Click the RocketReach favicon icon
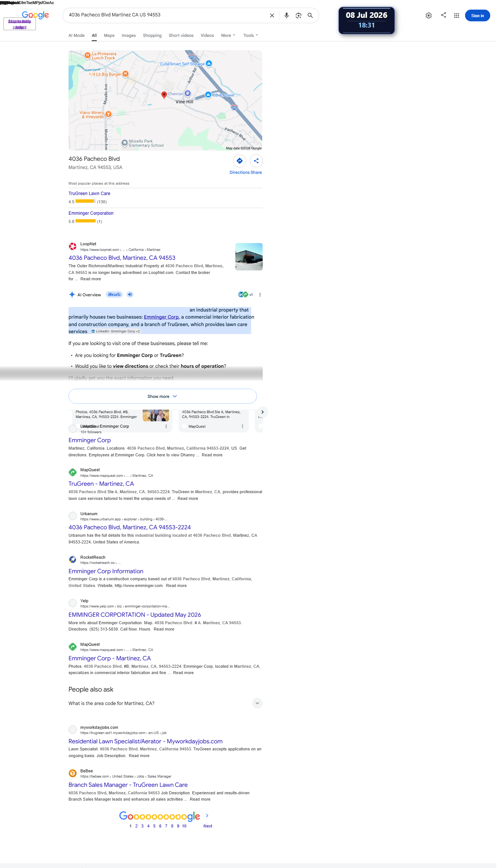 [73, 559]
